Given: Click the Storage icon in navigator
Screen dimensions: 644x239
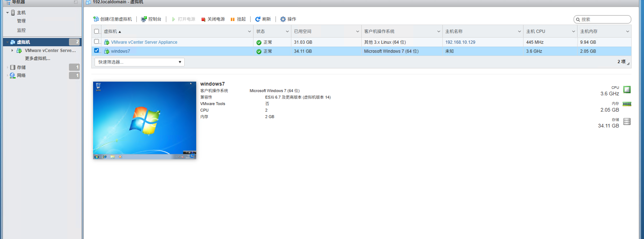Looking at the screenshot, I should point(12,67).
